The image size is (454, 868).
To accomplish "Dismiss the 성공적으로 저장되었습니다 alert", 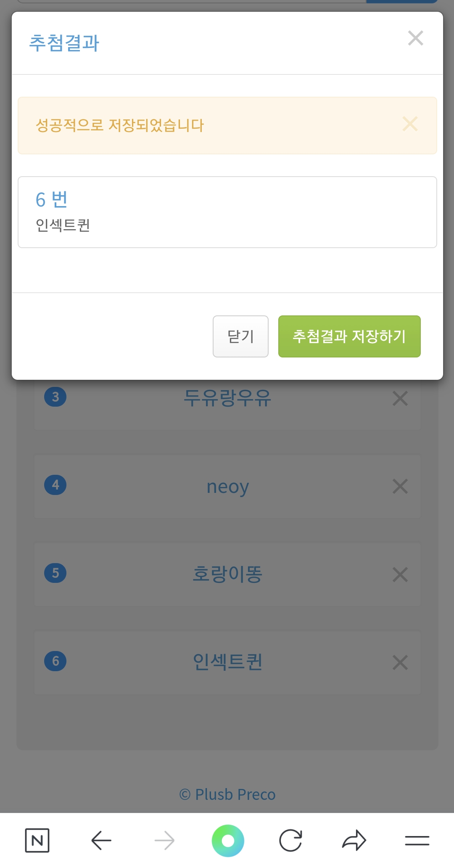I will click(410, 124).
